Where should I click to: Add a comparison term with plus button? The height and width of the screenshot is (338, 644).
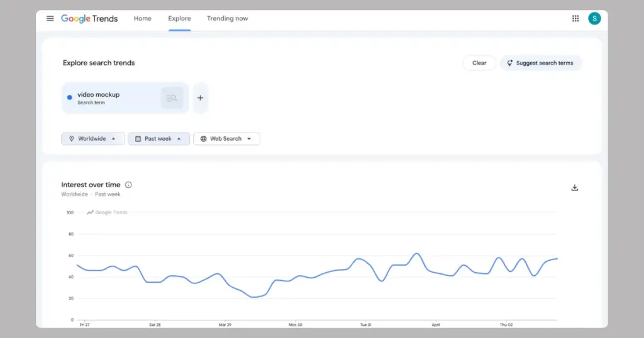point(201,98)
